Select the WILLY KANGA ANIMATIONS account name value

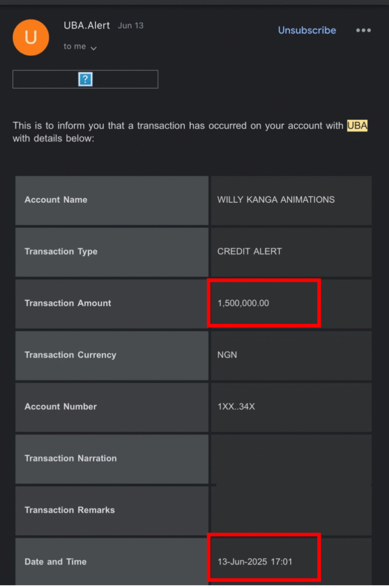coord(276,200)
